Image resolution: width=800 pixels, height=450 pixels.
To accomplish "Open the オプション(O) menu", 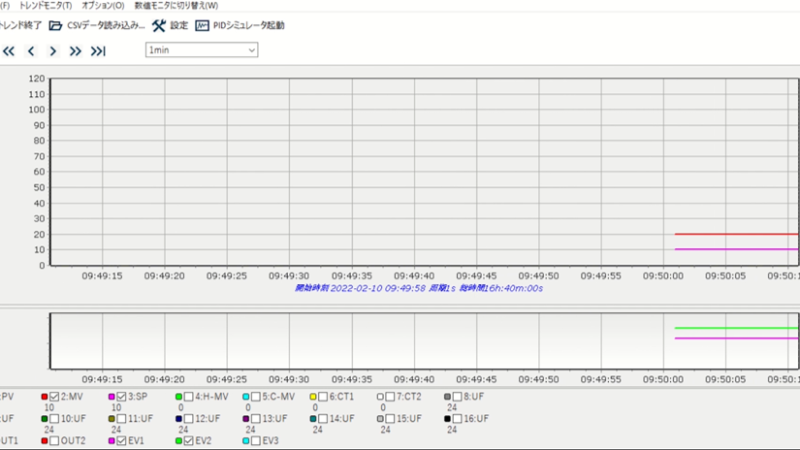I will [x=103, y=6].
